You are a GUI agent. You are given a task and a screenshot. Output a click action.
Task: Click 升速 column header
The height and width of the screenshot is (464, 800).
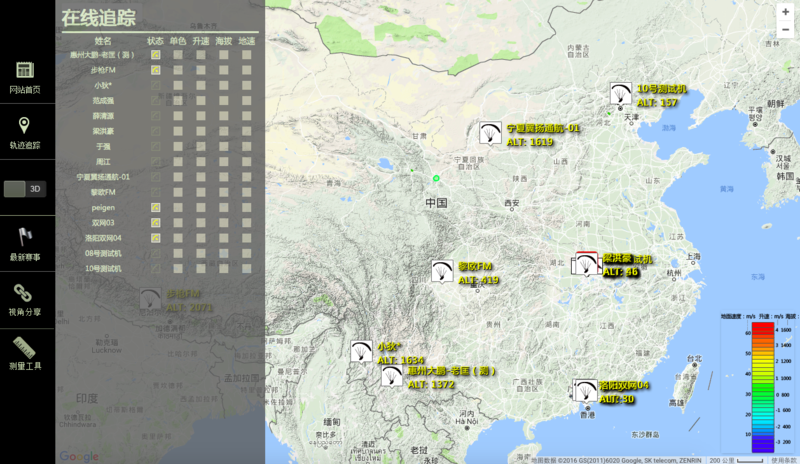[x=201, y=41]
